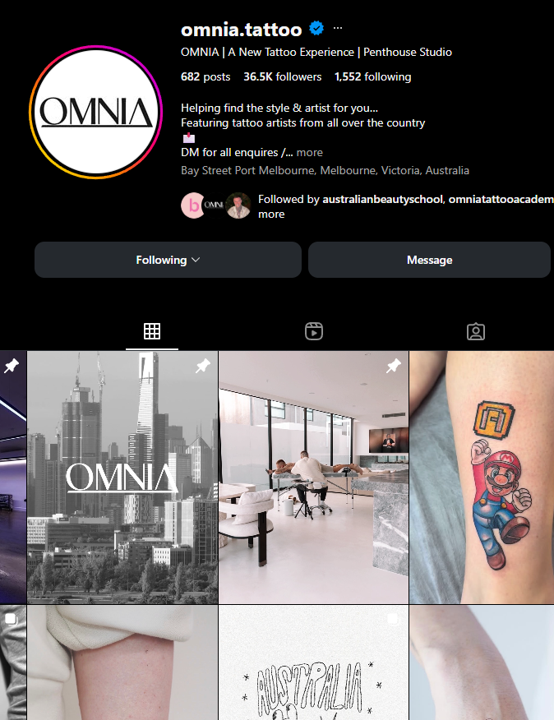Open the OMNIA profile picture story
Image resolution: width=554 pixels, height=720 pixels.
point(96,112)
